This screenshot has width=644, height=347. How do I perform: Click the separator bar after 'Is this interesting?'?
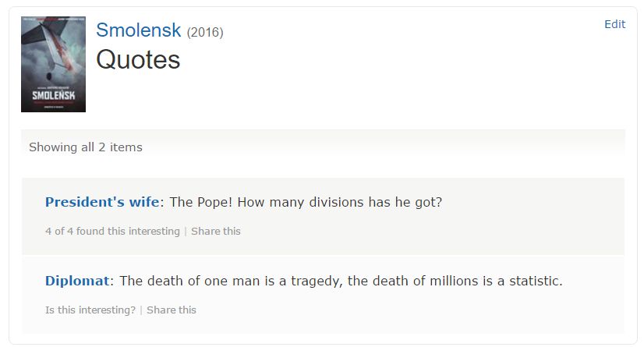click(141, 310)
